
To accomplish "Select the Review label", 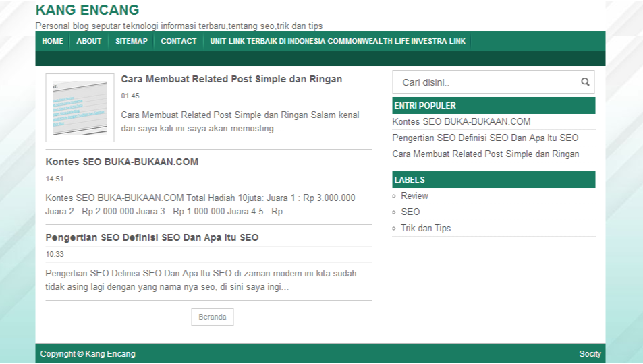I will click(x=414, y=196).
